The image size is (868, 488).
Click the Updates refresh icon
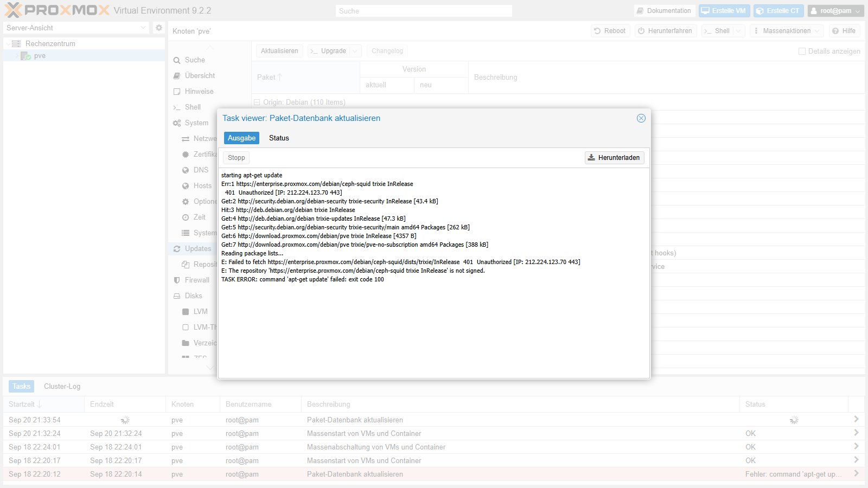pyautogui.click(x=177, y=249)
